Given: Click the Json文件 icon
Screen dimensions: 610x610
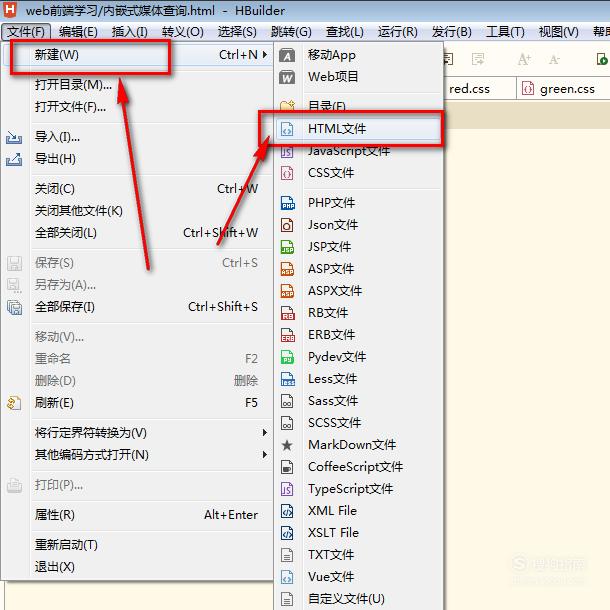Looking at the screenshot, I should (x=287, y=225).
